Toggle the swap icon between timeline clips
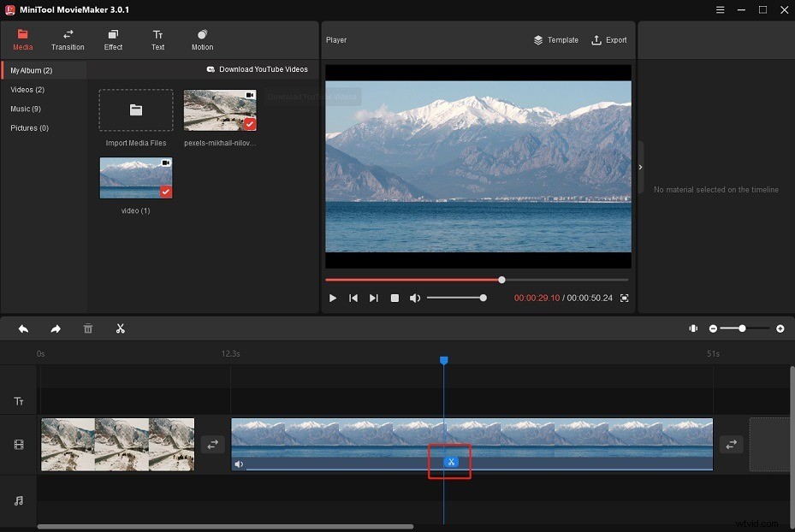 click(212, 444)
